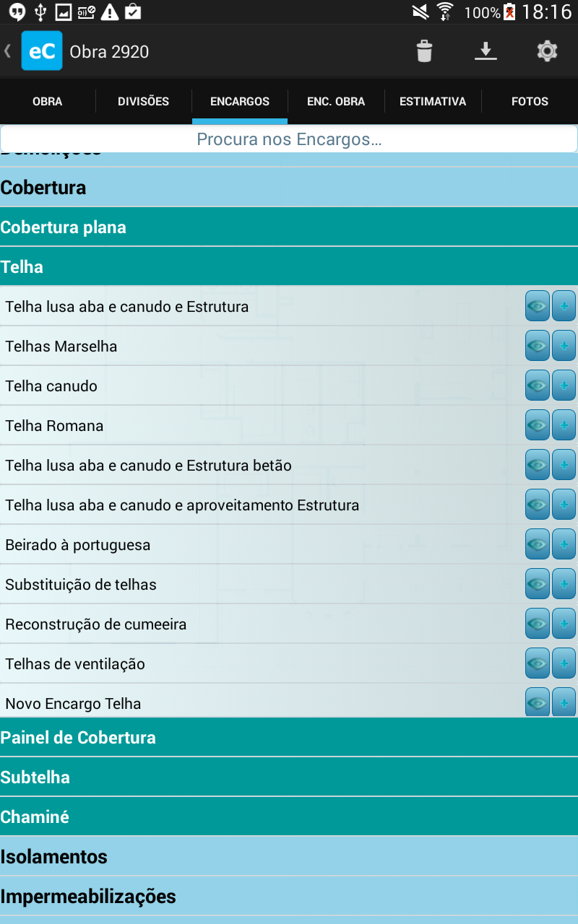Add Telha canudo using plus button
578x924 pixels.
(564, 385)
